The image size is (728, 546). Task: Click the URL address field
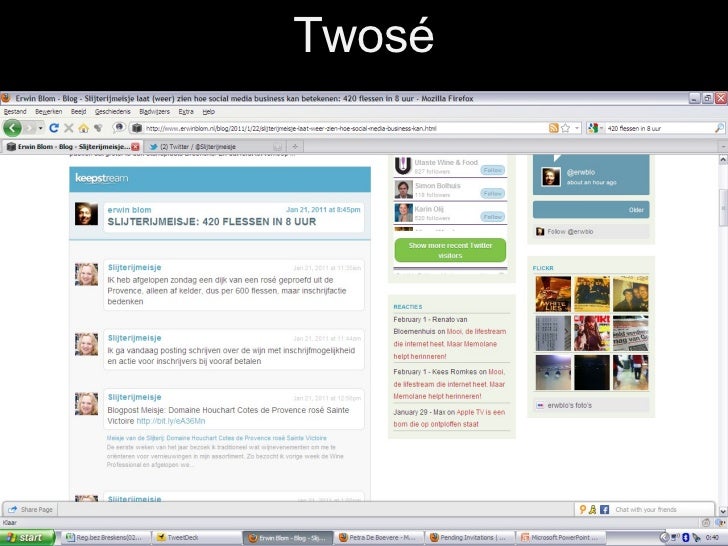point(344,128)
